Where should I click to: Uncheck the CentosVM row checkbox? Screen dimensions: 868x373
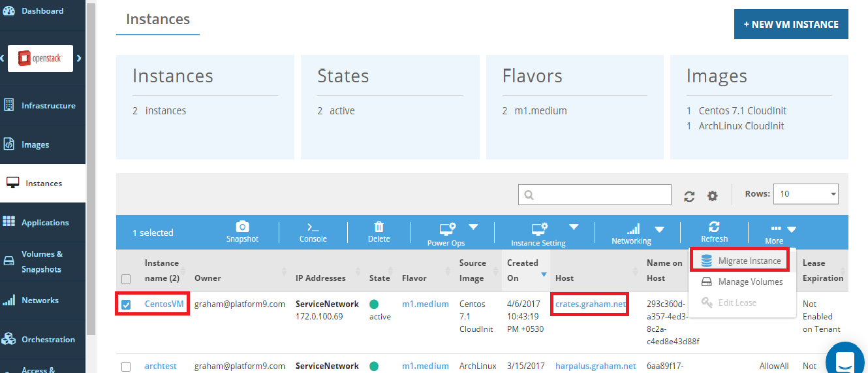pos(127,304)
